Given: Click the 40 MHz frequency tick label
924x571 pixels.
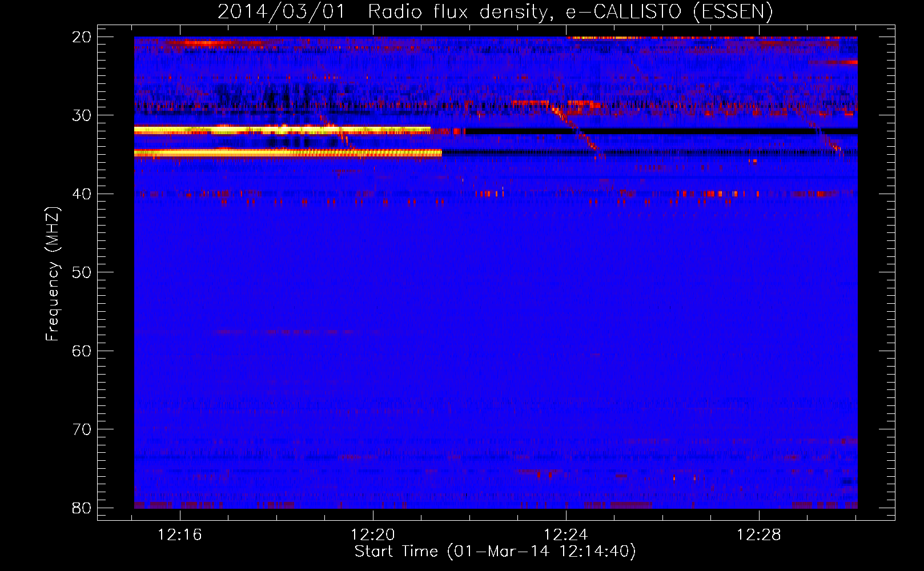Looking at the screenshot, I should click(82, 194).
